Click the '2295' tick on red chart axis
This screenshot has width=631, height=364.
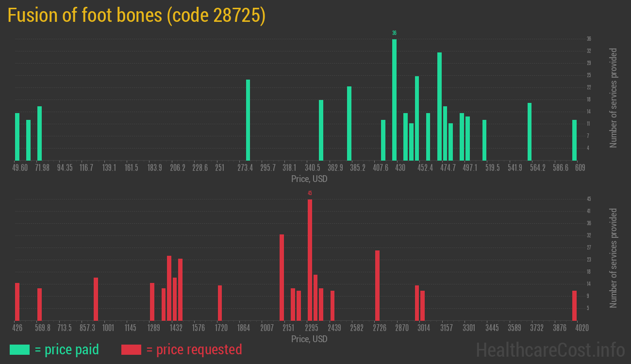[312, 328]
